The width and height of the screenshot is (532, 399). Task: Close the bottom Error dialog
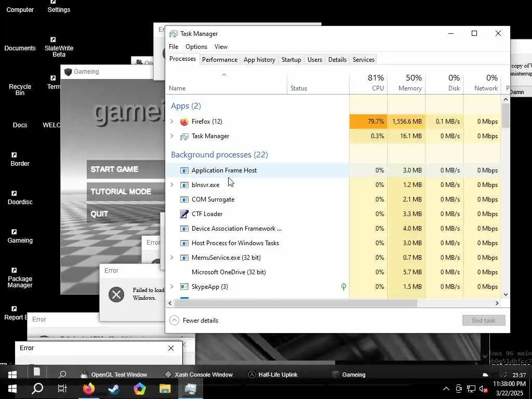(170, 348)
